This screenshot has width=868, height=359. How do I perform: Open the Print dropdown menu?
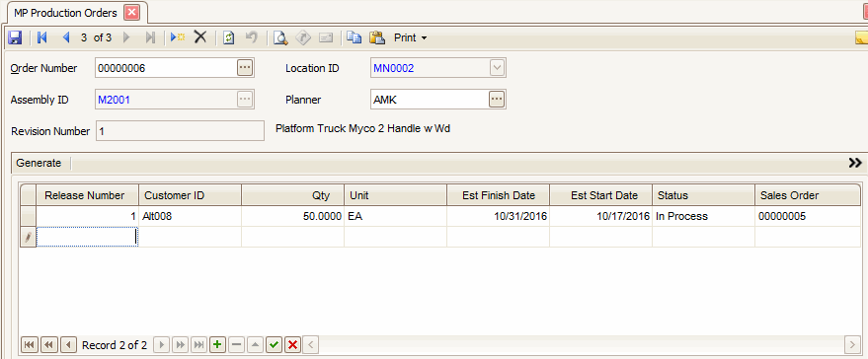(410, 37)
